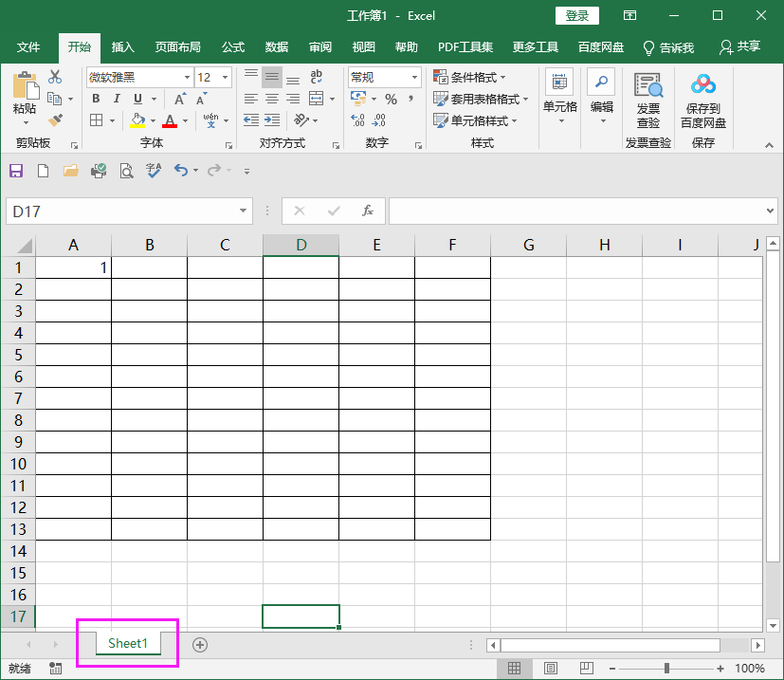
Task: Toggle bold formatting
Action: pos(95,98)
